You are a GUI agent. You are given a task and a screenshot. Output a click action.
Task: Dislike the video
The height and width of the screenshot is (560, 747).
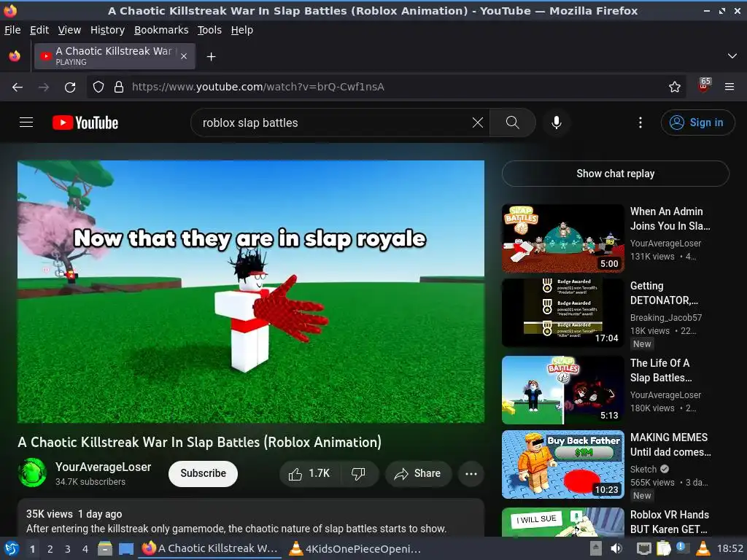(x=359, y=473)
